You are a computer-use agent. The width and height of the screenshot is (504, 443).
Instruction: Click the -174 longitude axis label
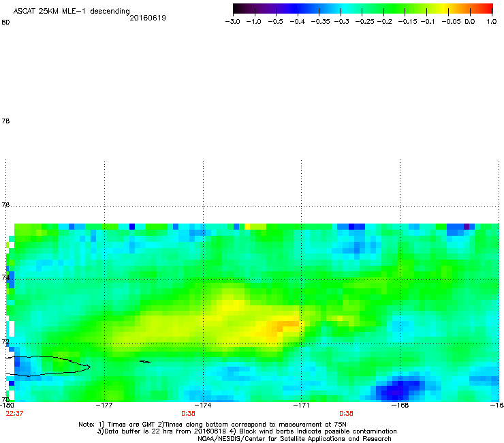click(x=203, y=406)
